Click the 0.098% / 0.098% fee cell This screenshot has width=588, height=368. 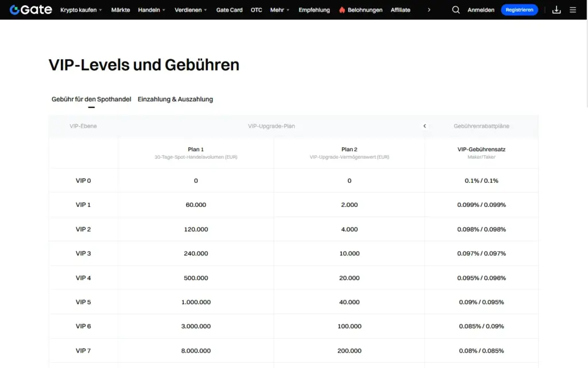click(481, 229)
